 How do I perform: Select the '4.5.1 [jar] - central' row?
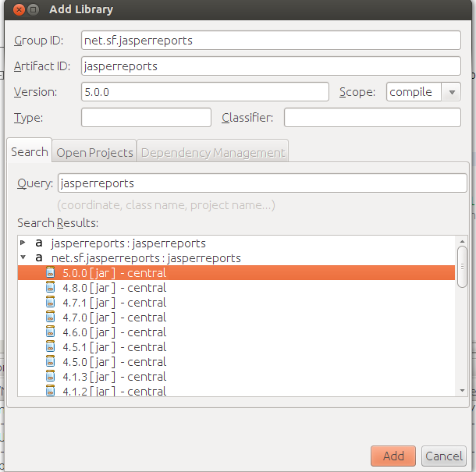coord(236,346)
